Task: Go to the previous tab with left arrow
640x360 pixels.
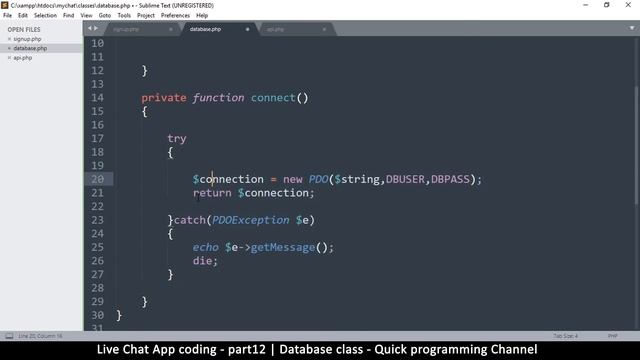Action: [90, 28]
